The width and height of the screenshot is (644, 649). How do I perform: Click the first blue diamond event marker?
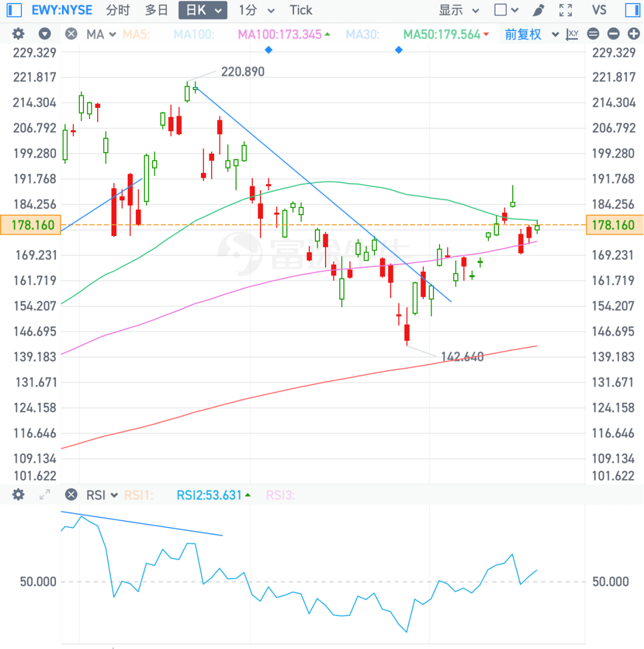(x=268, y=50)
